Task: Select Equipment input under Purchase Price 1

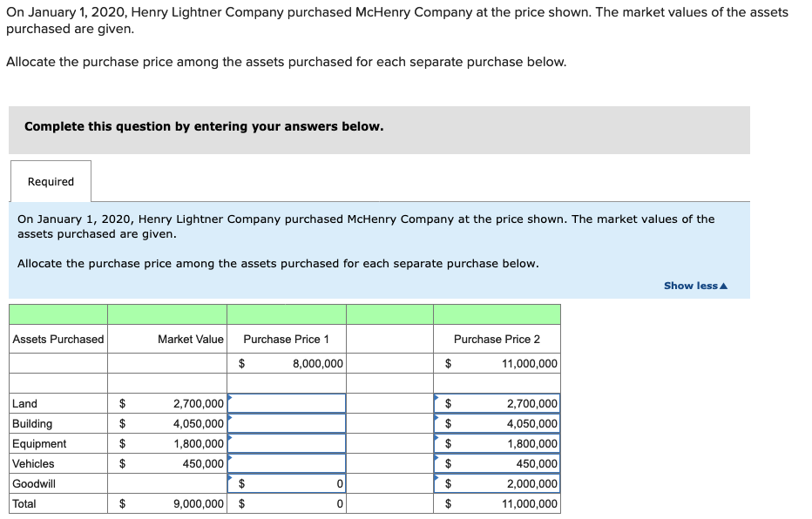Action: point(287,443)
